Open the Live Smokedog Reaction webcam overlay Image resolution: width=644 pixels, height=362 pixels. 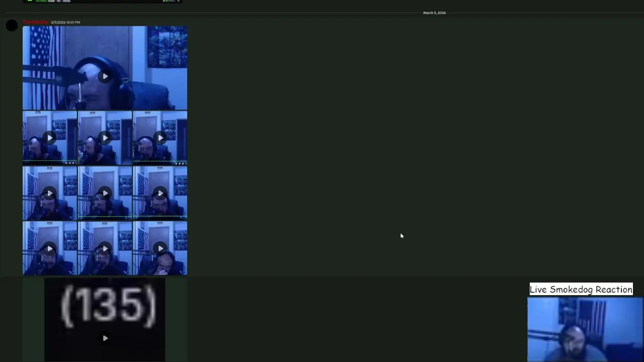point(585,329)
